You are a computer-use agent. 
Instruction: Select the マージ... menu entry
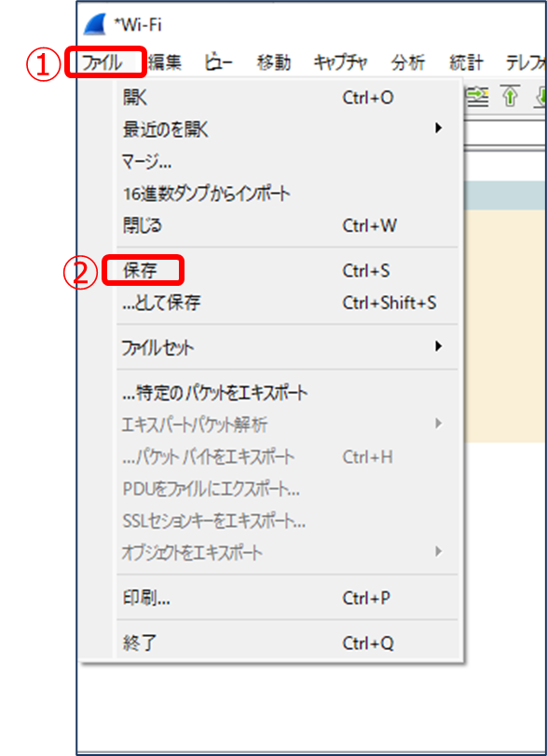click(287, 161)
